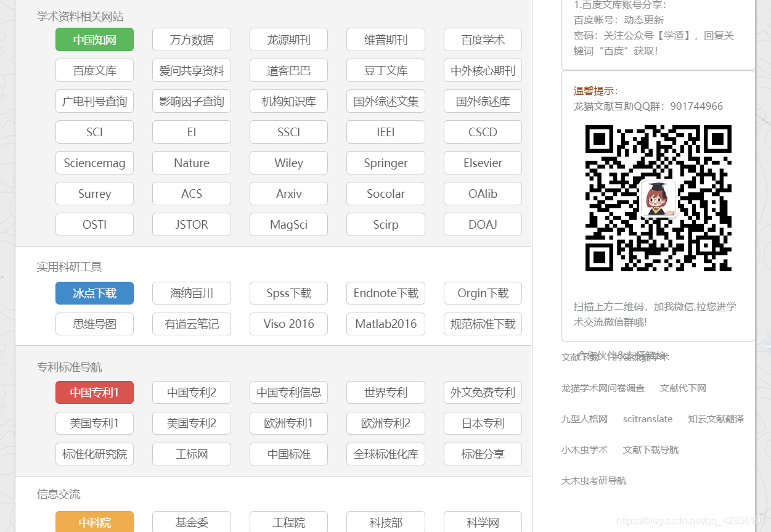Click 美国专利1 button

point(94,423)
